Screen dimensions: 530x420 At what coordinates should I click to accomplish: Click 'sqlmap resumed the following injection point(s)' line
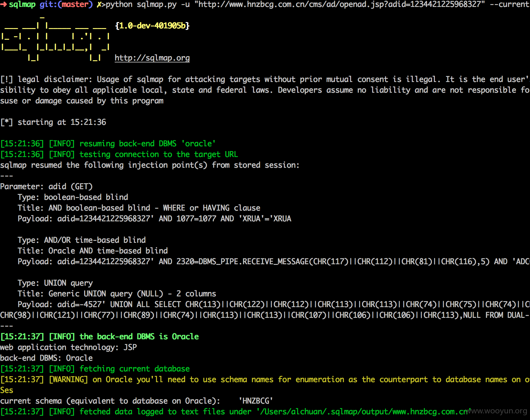tap(150, 165)
